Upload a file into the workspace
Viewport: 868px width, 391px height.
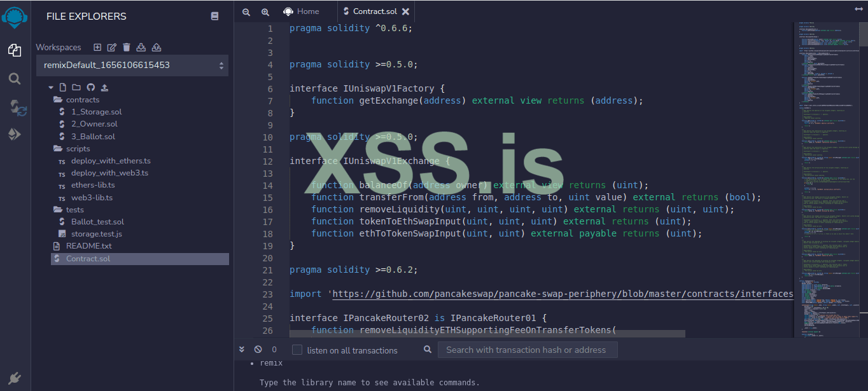[x=104, y=88]
